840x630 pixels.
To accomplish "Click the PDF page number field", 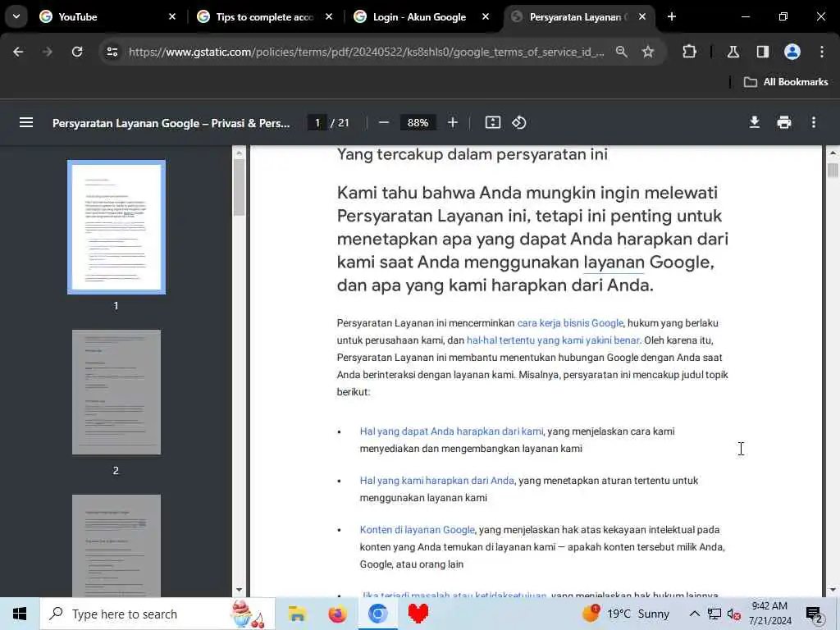I will [x=317, y=123].
